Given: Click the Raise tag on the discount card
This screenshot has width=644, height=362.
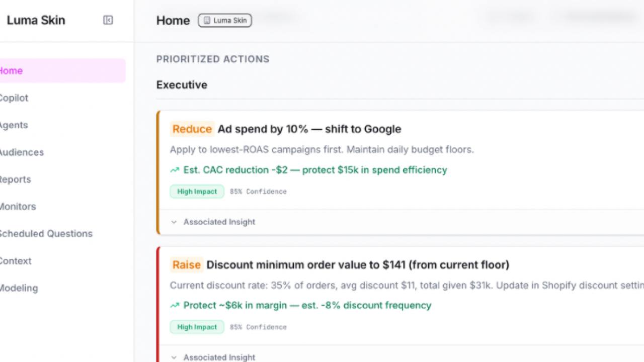Looking at the screenshot, I should [x=186, y=265].
